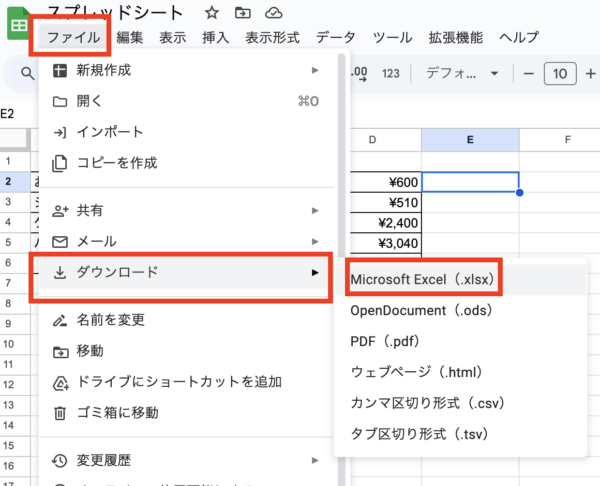Image resolution: width=600 pixels, height=486 pixels.
Task: Click the font size field showing 10
Action: 560,73
